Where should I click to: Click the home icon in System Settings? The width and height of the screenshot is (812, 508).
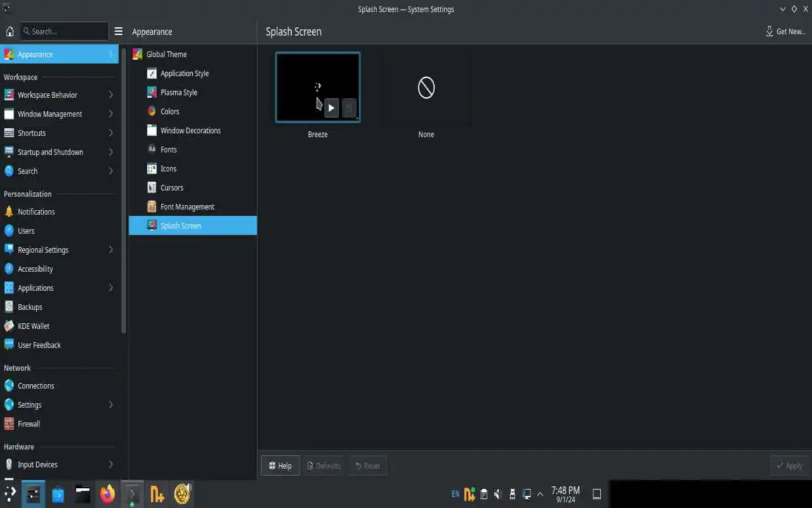pyautogui.click(x=10, y=31)
